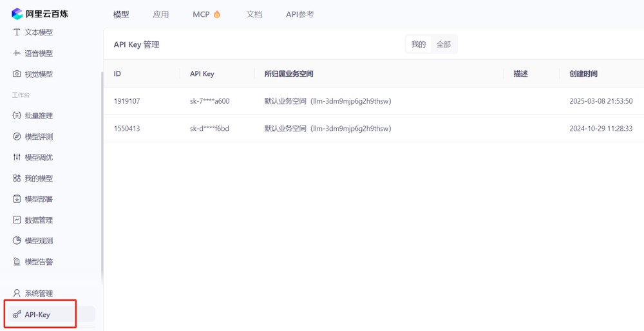Click the 模型调优 sliders icon
This screenshot has width=644, height=331.
pos(17,157)
